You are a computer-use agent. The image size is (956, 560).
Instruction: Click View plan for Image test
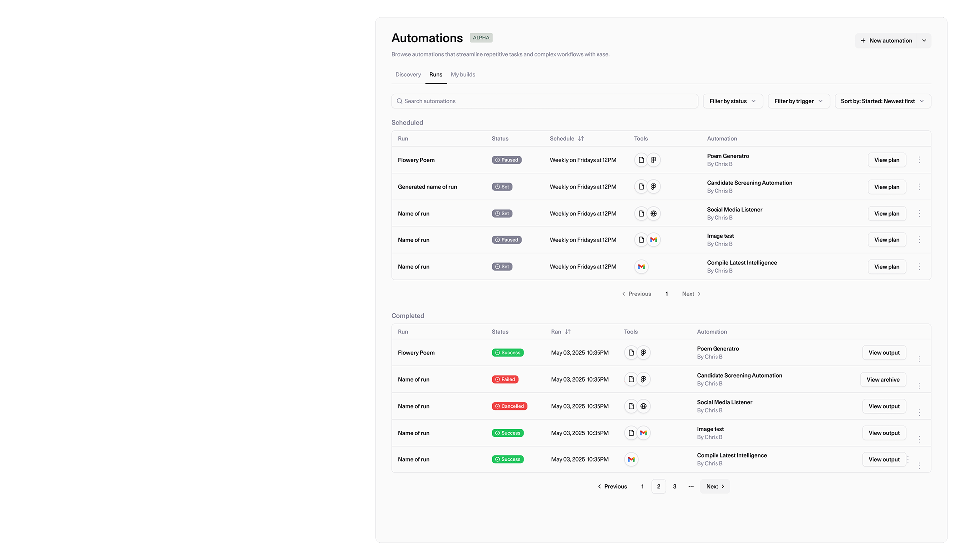point(886,240)
